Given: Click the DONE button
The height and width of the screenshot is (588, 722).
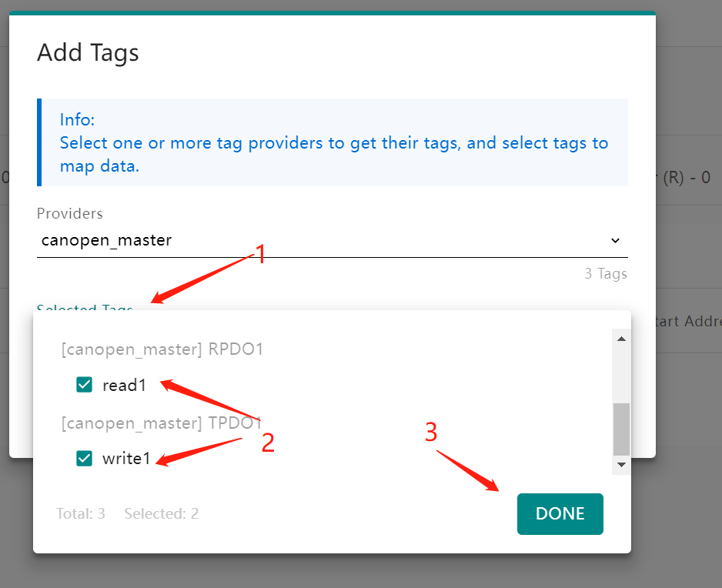Looking at the screenshot, I should point(560,513).
